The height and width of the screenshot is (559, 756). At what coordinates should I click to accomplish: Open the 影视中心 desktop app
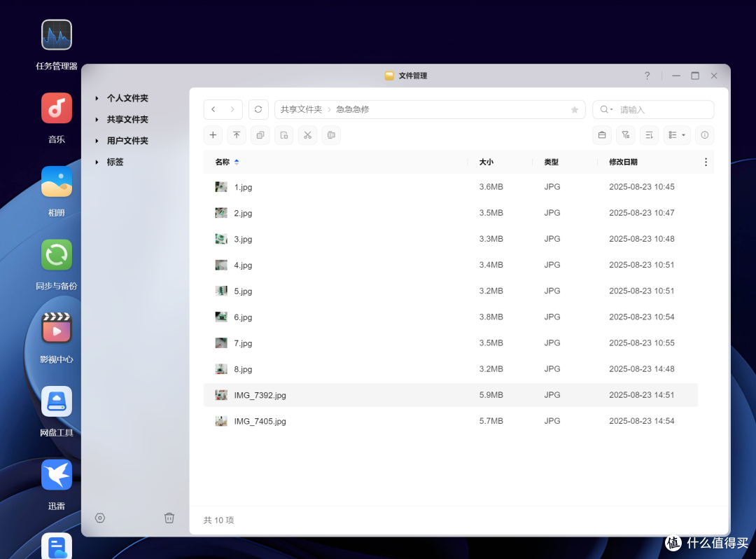click(x=57, y=329)
